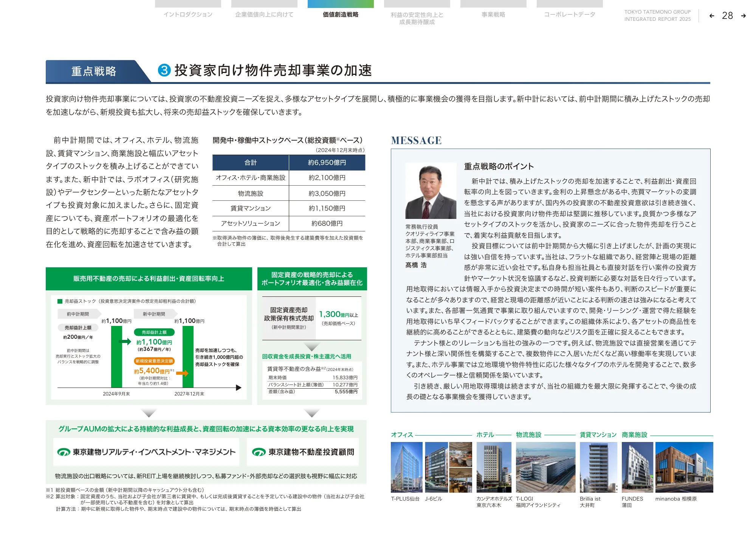Go to the previous page arrow
This screenshot has height=535, width=756.
click(x=712, y=16)
